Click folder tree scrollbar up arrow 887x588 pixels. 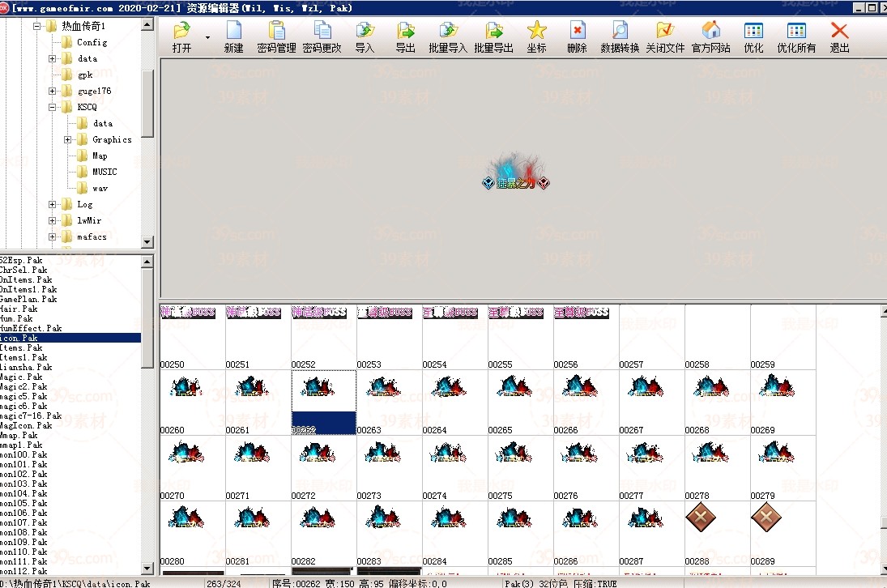coord(147,24)
